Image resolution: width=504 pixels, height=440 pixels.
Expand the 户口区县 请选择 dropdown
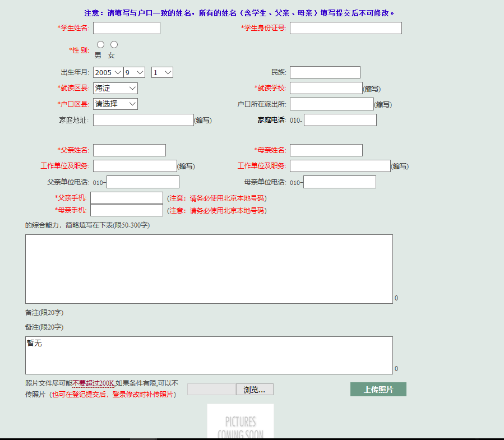click(x=115, y=104)
